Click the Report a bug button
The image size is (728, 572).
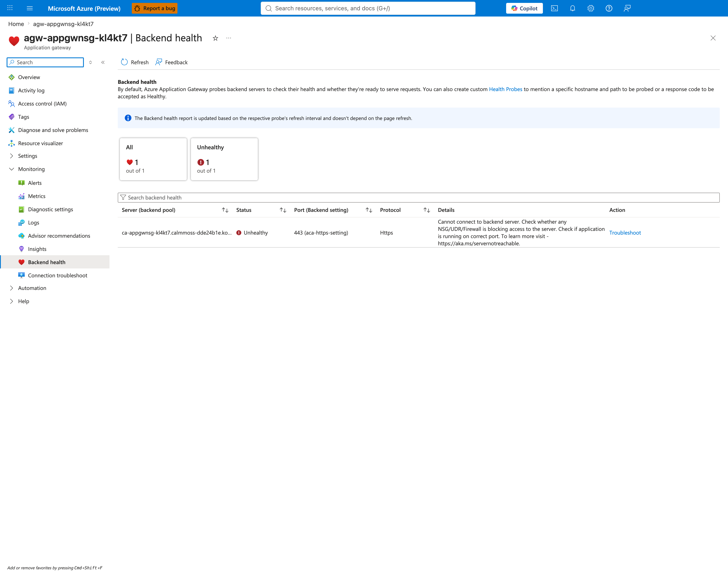coord(155,8)
